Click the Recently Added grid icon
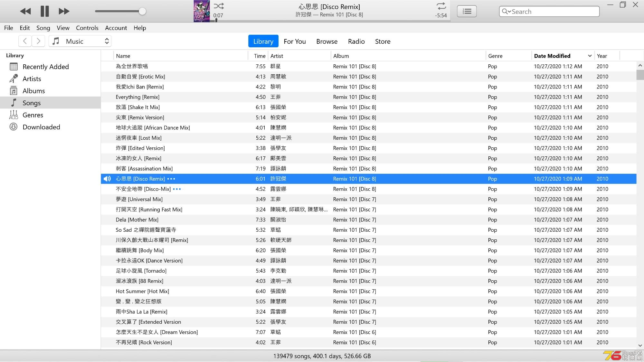The width and height of the screenshot is (644, 362). (x=14, y=67)
